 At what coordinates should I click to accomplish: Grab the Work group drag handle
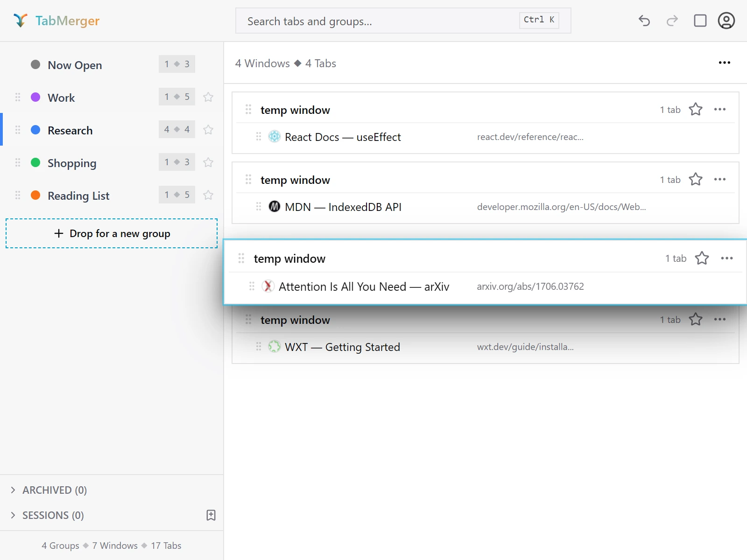[x=18, y=97]
